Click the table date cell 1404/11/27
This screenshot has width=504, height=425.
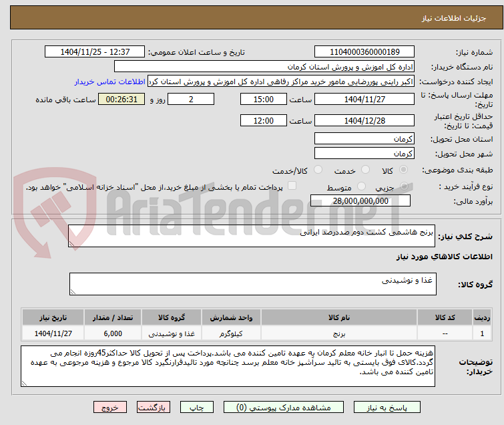point(53,333)
